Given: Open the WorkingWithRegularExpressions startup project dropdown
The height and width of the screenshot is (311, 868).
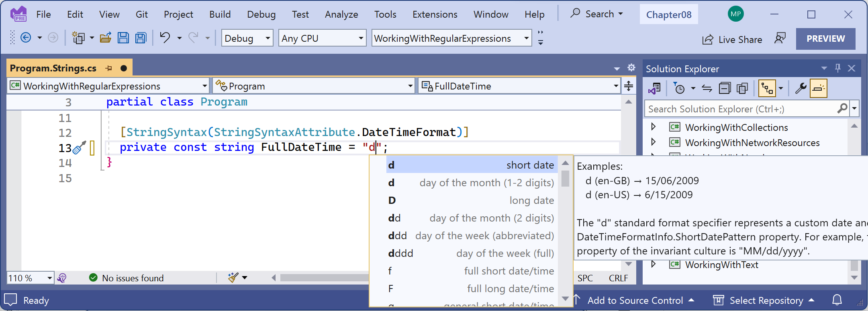Looking at the screenshot, I should pos(451,38).
